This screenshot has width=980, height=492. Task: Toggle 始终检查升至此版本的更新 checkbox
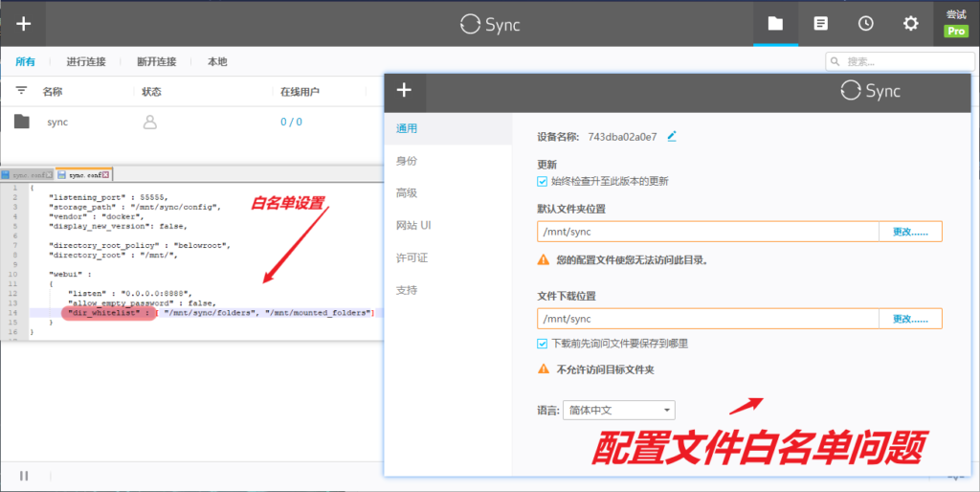pyautogui.click(x=542, y=181)
